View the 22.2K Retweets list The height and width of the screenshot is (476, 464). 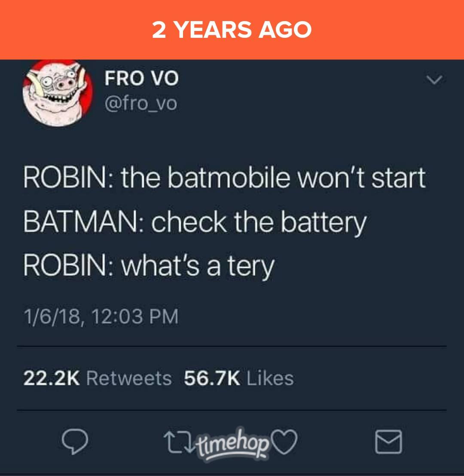tap(98, 378)
